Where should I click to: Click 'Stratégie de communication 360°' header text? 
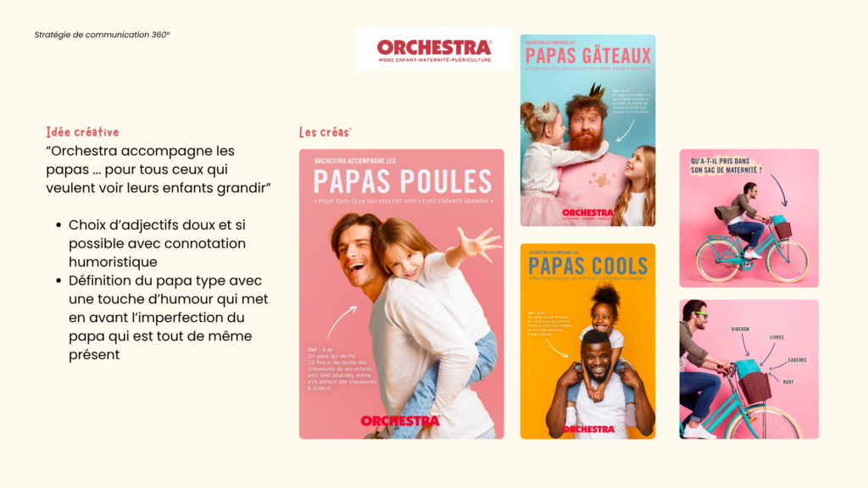tap(102, 34)
